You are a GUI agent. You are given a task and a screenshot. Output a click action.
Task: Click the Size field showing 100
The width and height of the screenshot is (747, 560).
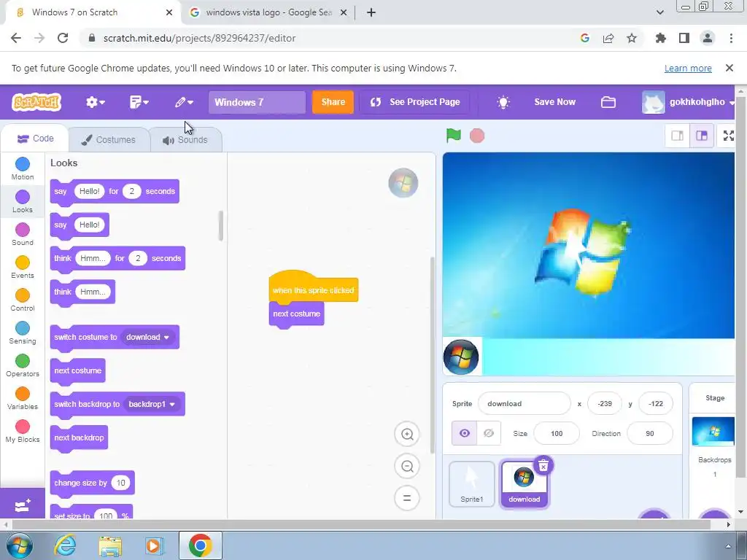[x=557, y=433]
